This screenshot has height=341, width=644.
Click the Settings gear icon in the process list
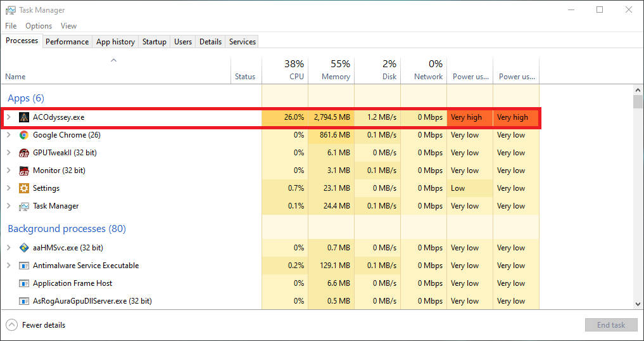[24, 188]
